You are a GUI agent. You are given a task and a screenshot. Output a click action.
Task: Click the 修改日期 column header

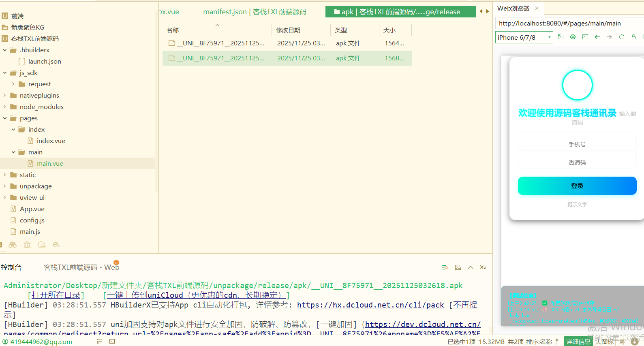point(288,30)
